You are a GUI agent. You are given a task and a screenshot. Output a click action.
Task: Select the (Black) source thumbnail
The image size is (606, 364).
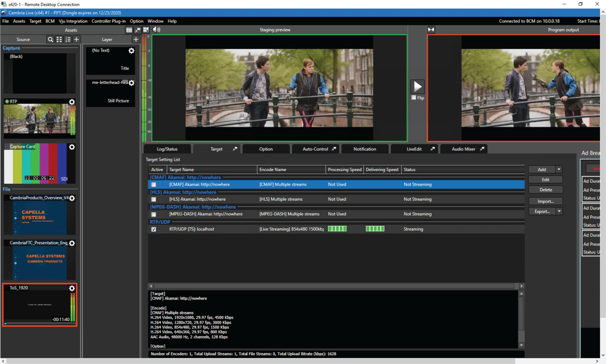(x=40, y=74)
